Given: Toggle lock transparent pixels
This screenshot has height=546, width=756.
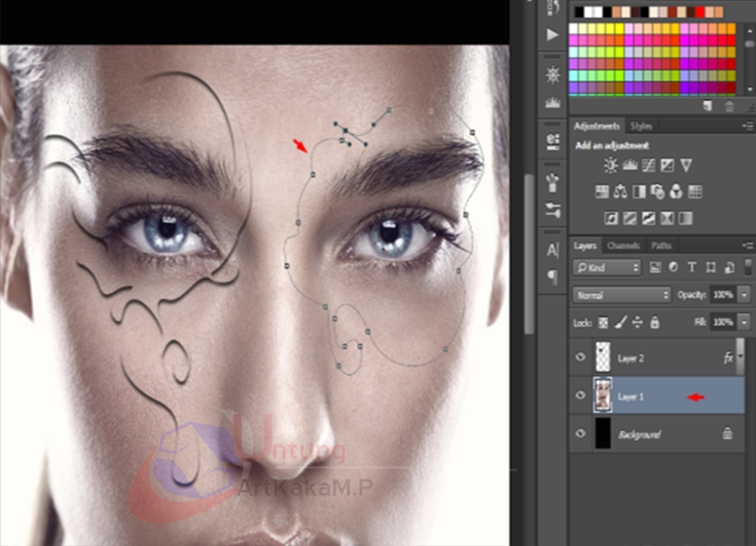Looking at the screenshot, I should [x=603, y=322].
